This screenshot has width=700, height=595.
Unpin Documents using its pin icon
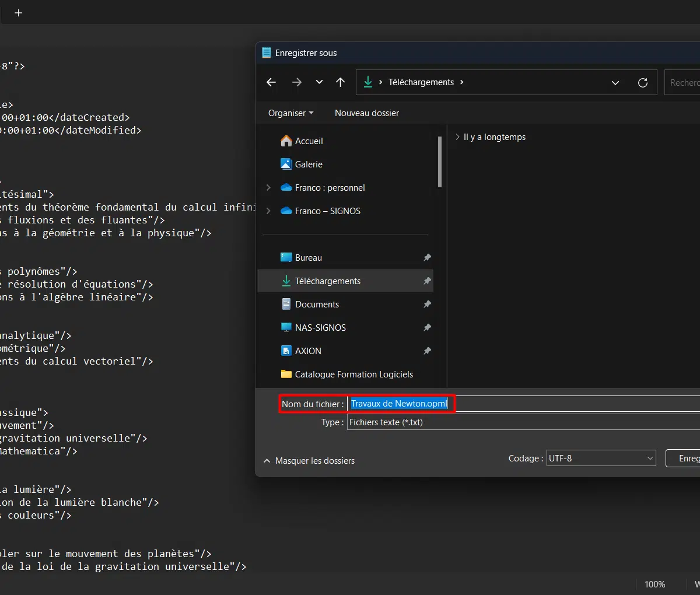[x=427, y=304]
